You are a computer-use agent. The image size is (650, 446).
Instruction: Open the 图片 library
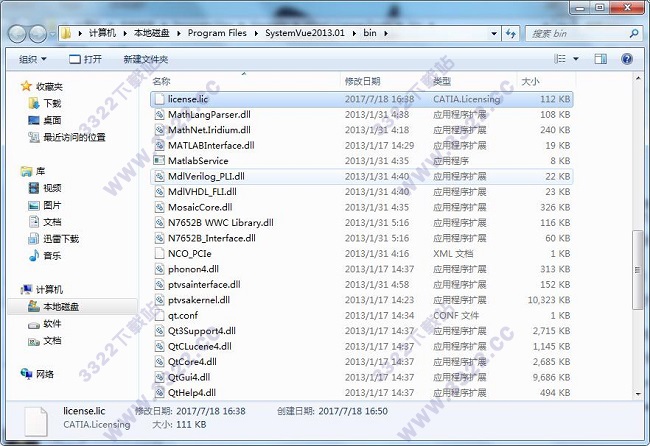click(52, 205)
